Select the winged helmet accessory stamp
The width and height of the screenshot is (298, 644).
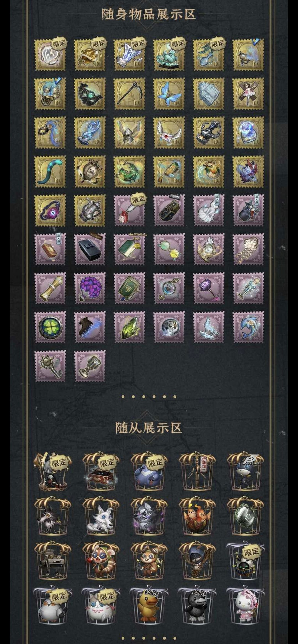129,133
